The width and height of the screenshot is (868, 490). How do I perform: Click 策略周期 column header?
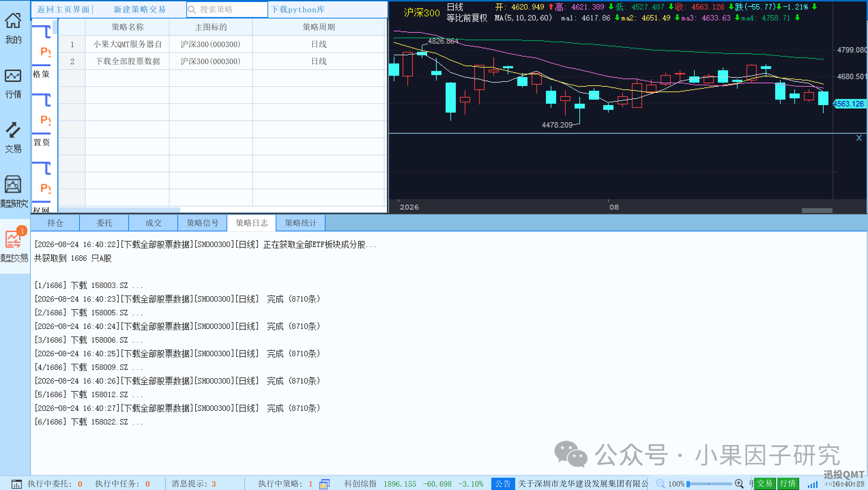point(319,27)
